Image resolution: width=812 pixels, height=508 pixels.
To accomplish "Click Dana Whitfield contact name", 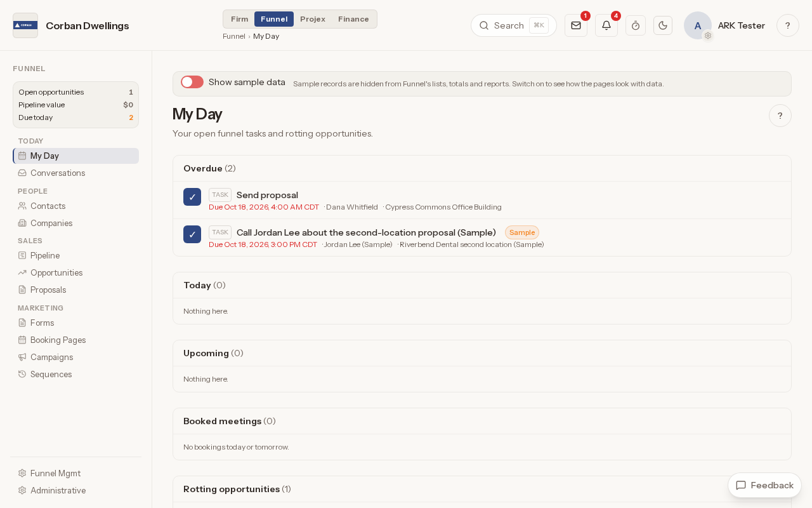I will [x=352, y=207].
